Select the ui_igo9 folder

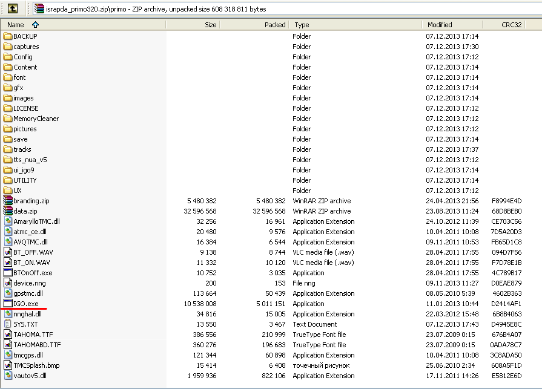[24, 170]
